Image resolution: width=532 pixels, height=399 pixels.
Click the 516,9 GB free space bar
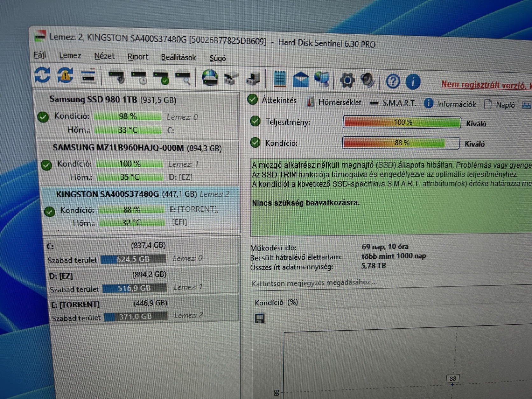click(x=135, y=288)
